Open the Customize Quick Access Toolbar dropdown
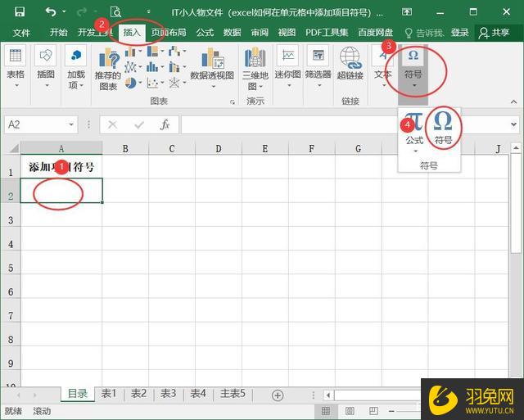Image resolution: width=524 pixels, height=420 pixels. pos(148,11)
